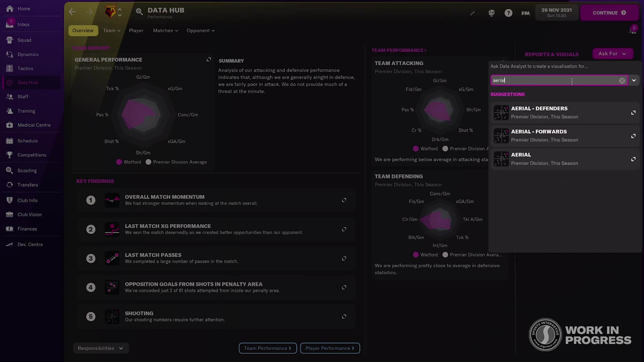Click the Team Performance button at bottom
The image size is (644, 362).
pyautogui.click(x=267, y=348)
